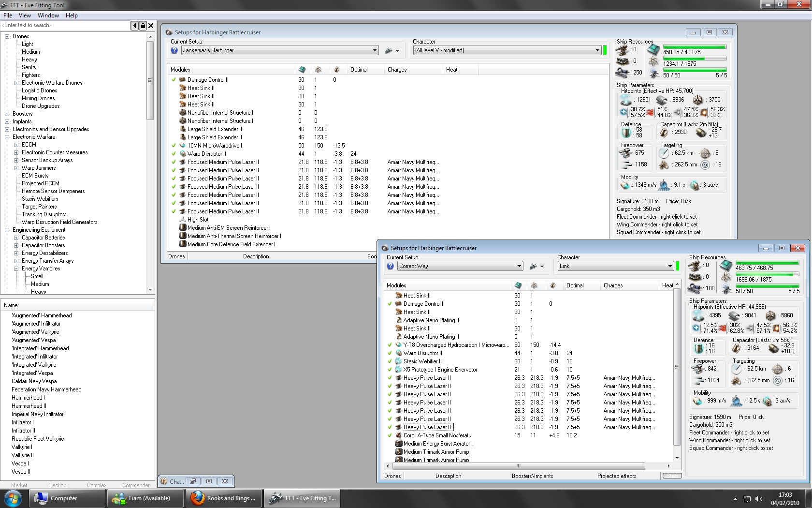Click the powergrid column header icon in Jackaryas's Harbinger window
The width and height of the screenshot is (812, 508).
coord(318,70)
